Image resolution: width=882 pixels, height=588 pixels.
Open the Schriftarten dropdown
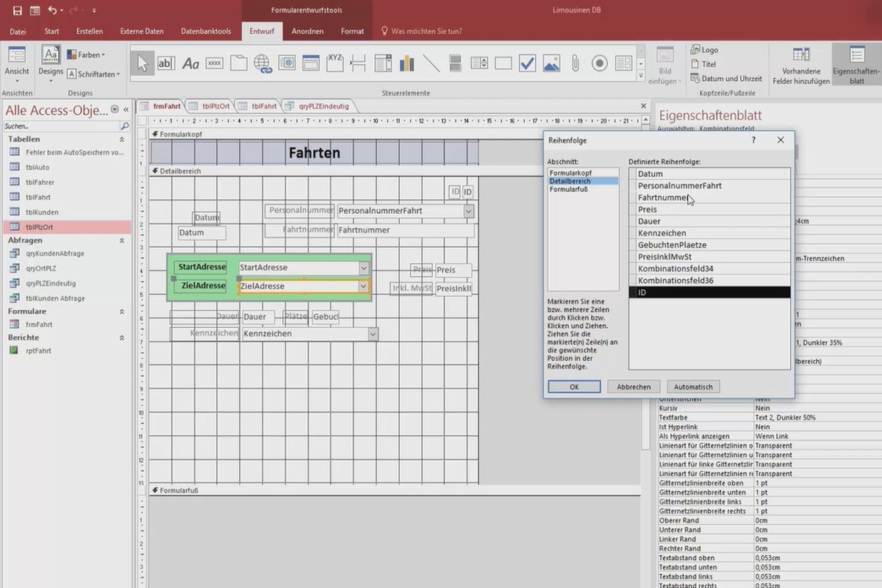pyautogui.click(x=93, y=74)
